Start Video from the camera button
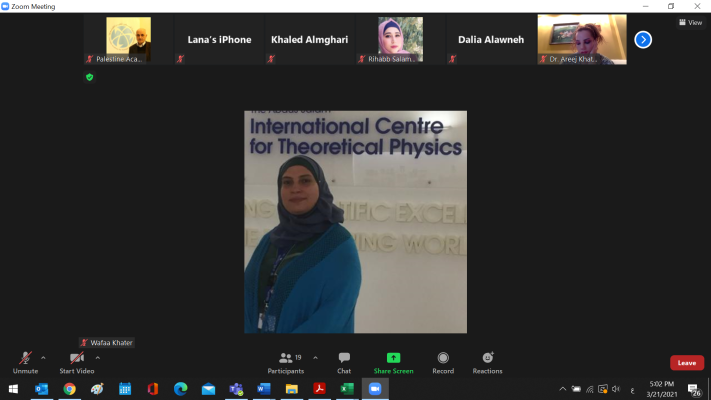711x400 pixels. tap(76, 359)
